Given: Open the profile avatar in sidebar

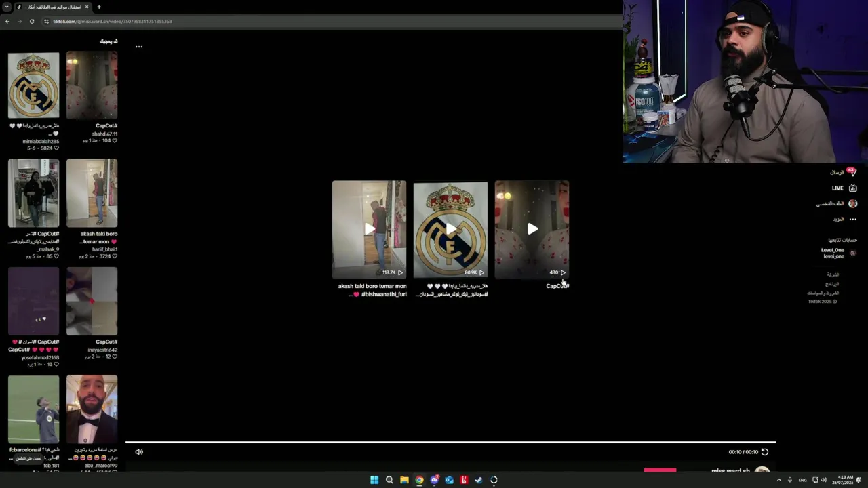Looking at the screenshot, I should pyautogui.click(x=853, y=203).
